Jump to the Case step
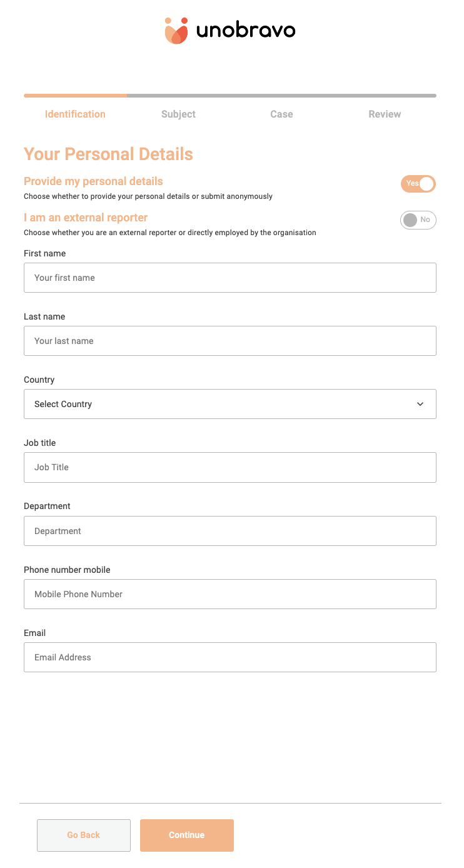The height and width of the screenshot is (868, 464). pyautogui.click(x=281, y=114)
